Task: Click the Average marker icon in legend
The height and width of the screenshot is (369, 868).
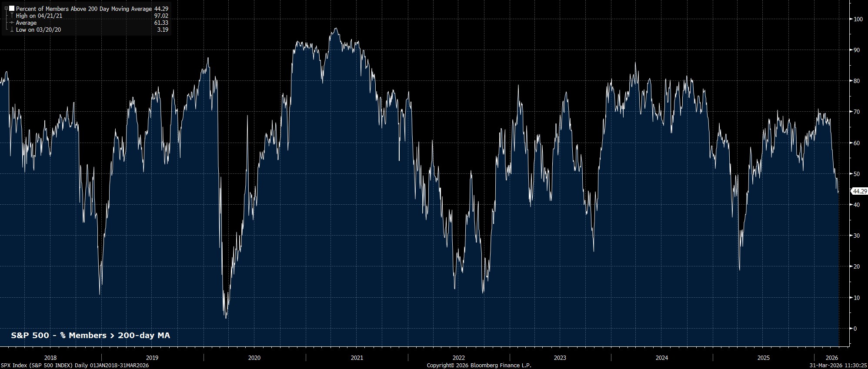Action: click(12, 23)
